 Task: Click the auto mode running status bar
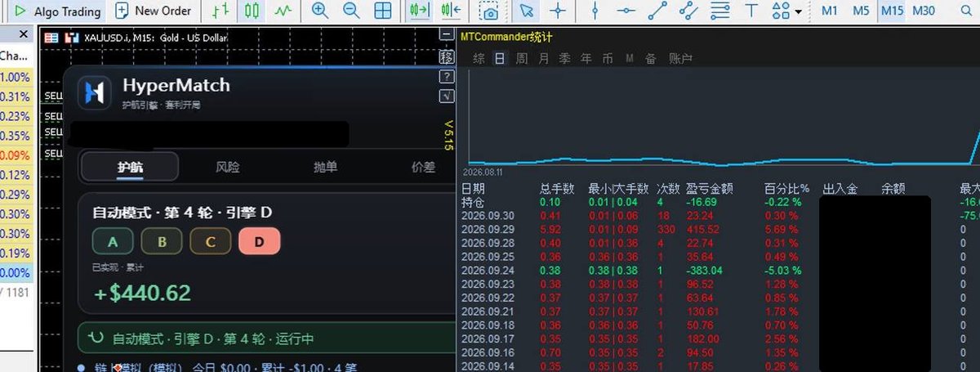pos(266,338)
